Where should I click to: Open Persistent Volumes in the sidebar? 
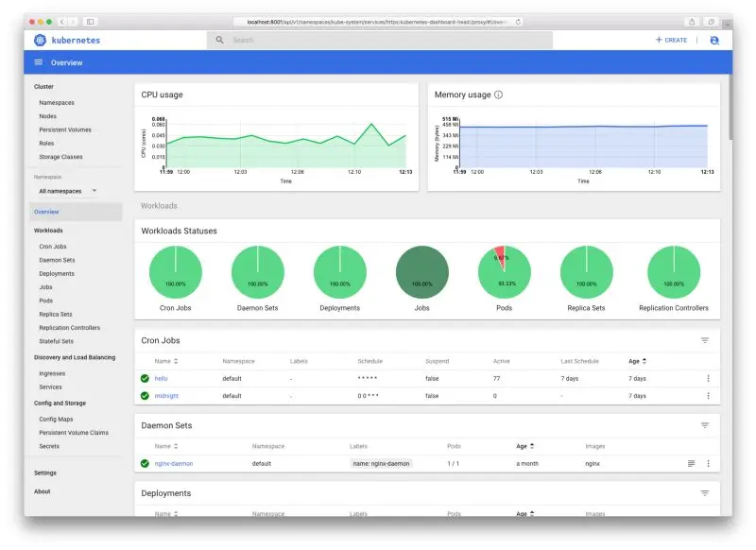click(x=65, y=129)
